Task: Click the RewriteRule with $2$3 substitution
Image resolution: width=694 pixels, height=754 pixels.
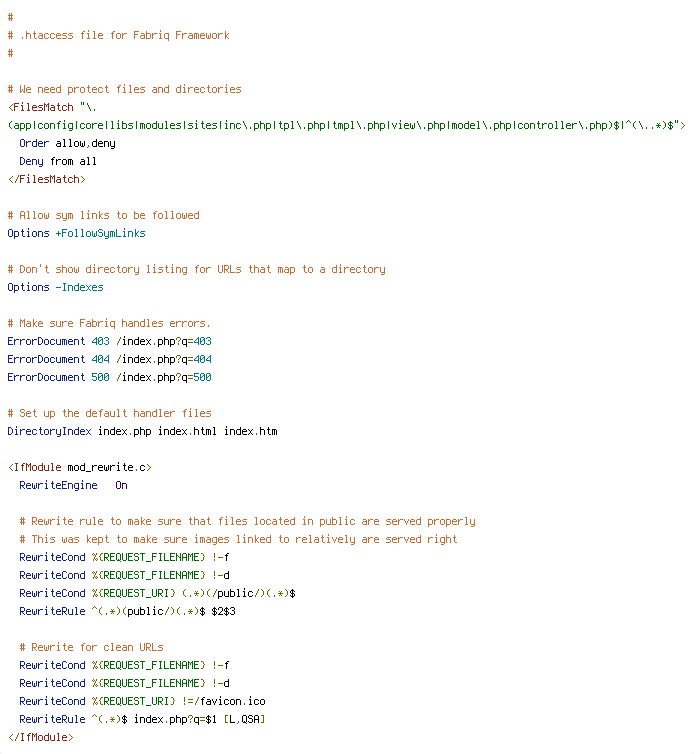Action: pos(127,611)
